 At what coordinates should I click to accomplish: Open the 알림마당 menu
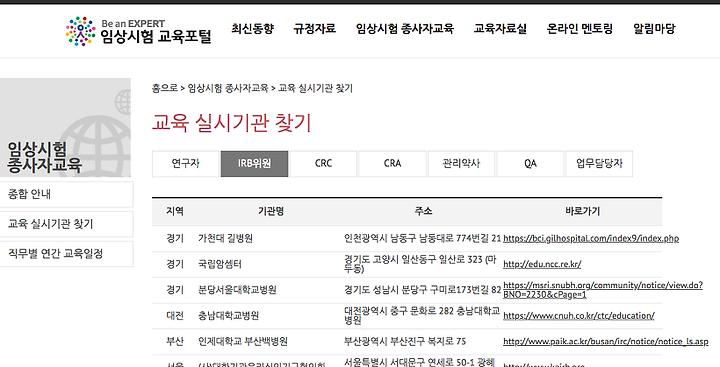click(654, 29)
